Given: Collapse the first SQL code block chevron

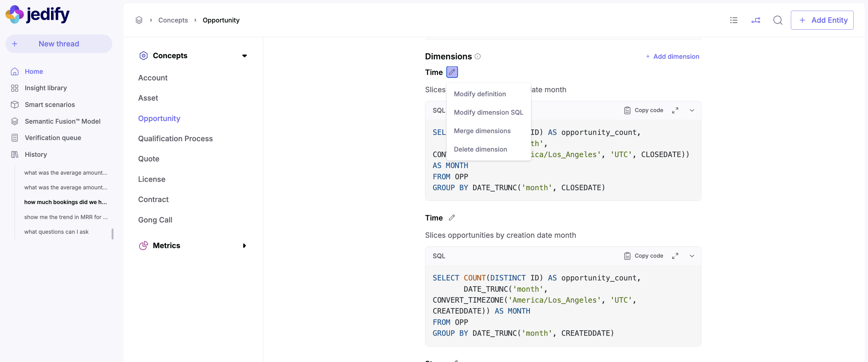Looking at the screenshot, I should pos(692,110).
